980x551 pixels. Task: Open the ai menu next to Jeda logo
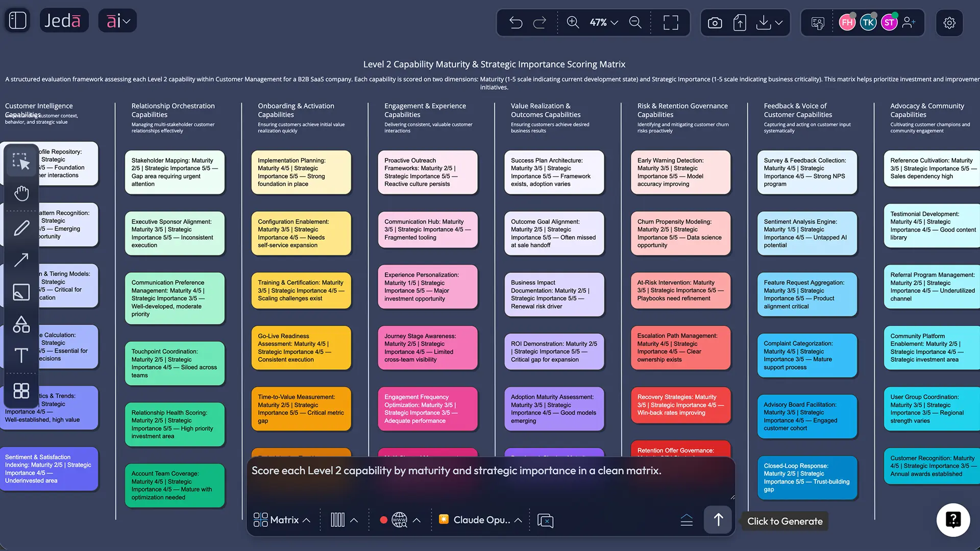(117, 20)
